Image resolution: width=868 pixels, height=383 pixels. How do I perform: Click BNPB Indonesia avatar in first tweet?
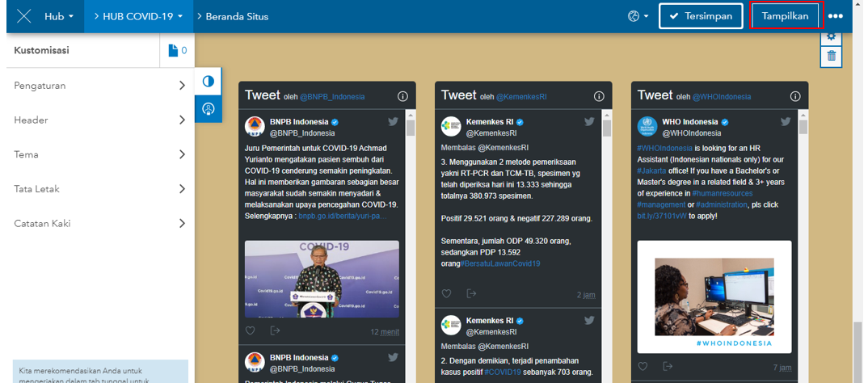point(255,127)
